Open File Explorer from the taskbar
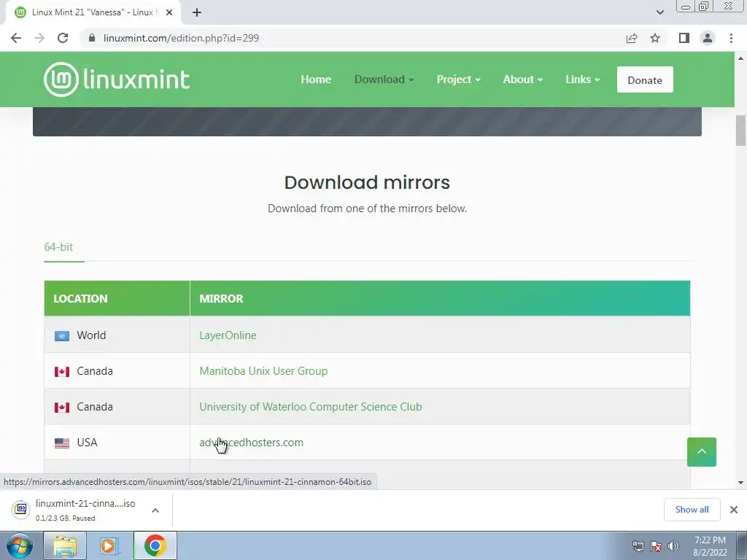Screen dimensions: 747x560 65,545
